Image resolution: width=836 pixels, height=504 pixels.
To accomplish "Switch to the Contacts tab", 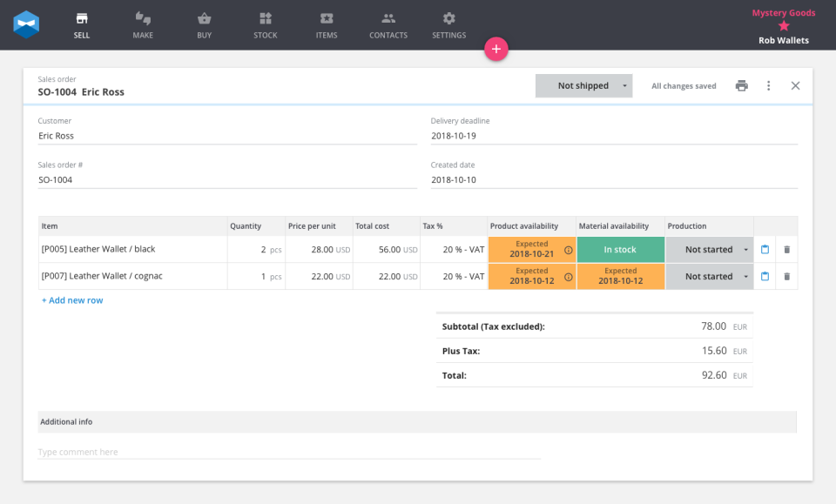I will click(x=388, y=25).
